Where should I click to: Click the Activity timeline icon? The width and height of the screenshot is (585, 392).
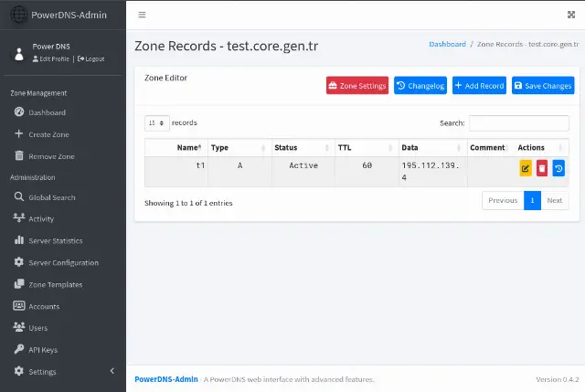point(19,217)
